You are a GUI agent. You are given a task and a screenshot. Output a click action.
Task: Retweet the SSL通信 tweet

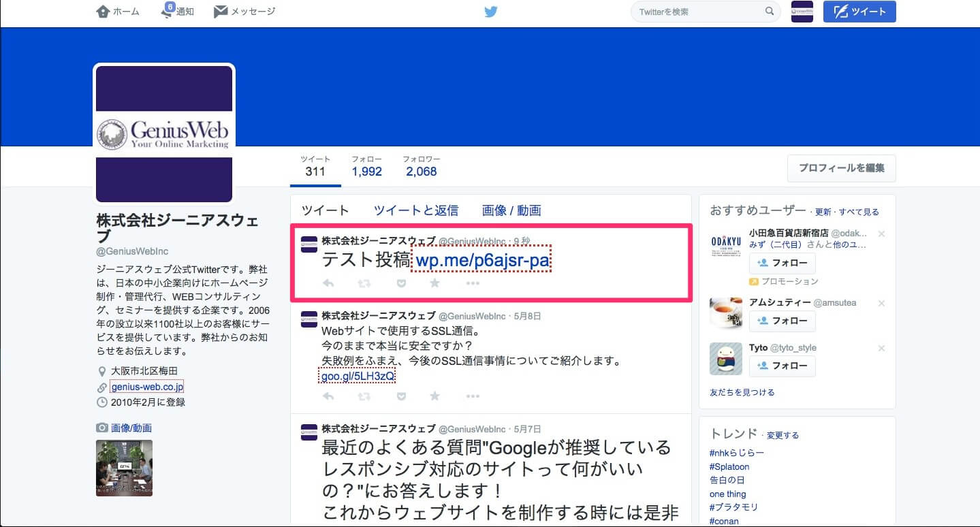point(364,396)
